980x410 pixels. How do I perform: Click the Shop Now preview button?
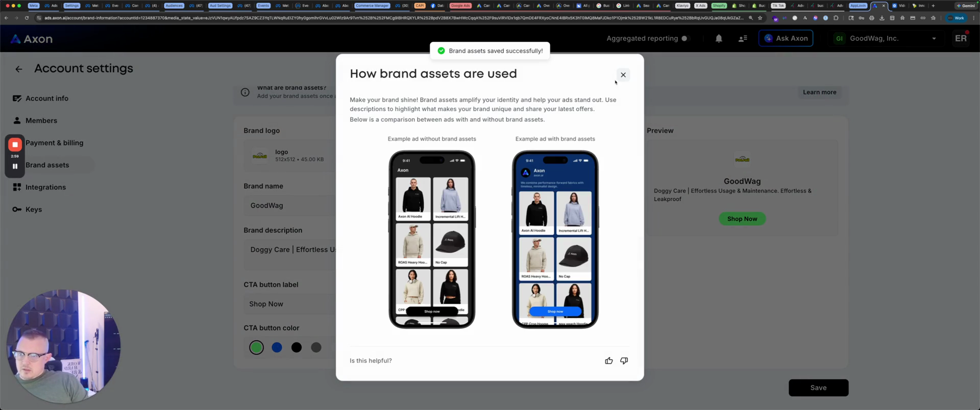click(x=742, y=219)
